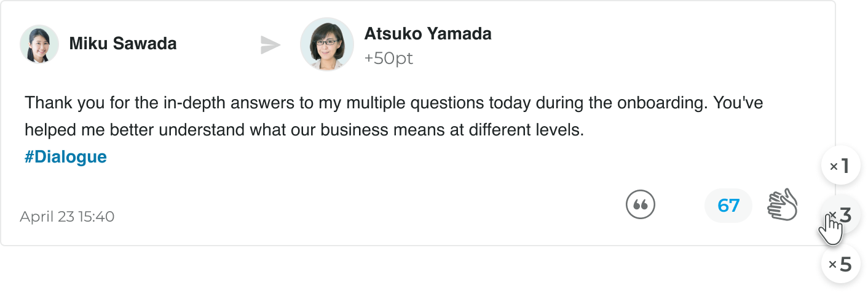Image resolution: width=868 pixels, height=293 pixels.
Task: Give three claps with the ×3 bubble
Action: point(840,215)
